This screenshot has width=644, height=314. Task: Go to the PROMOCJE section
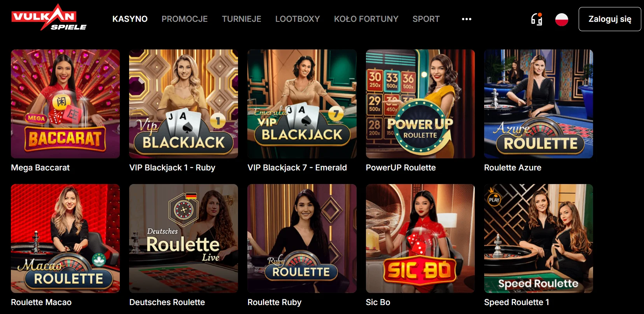point(185,19)
